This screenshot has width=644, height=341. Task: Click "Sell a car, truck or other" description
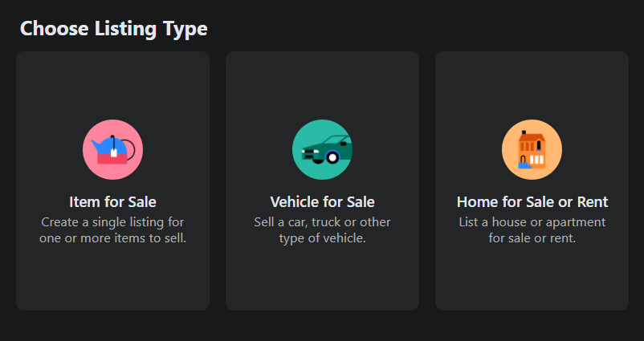322,221
